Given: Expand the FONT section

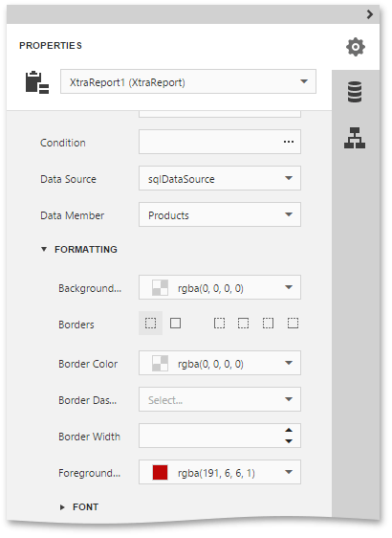Looking at the screenshot, I should click(62, 507).
